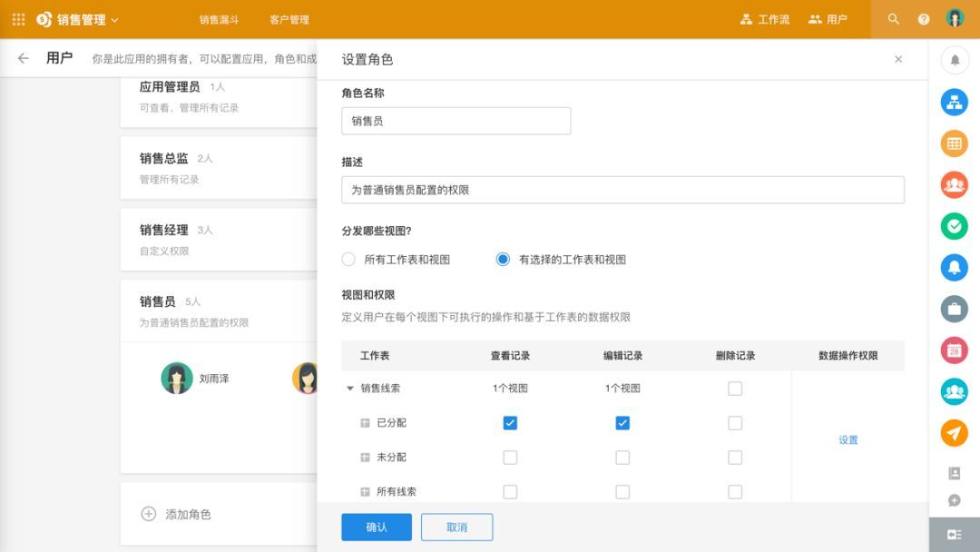The height and width of the screenshot is (552, 980).
Task: Open the red calendar sidebar icon
Action: coord(955,350)
